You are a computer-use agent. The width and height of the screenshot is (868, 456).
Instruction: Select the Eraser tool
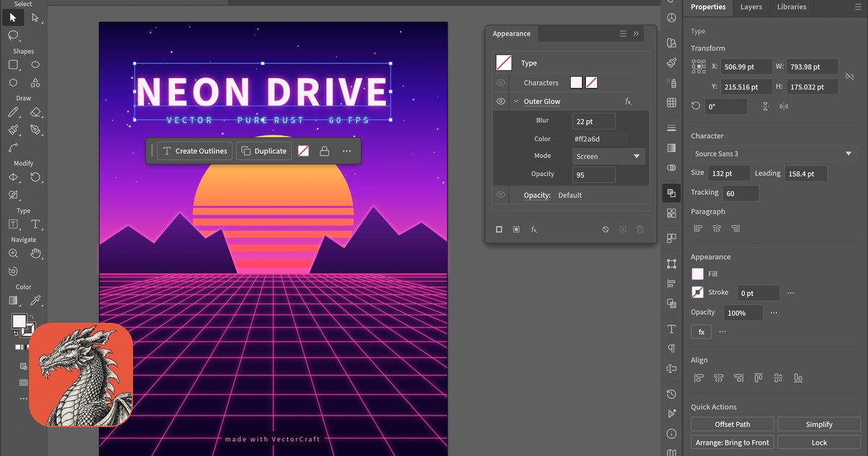(35, 112)
